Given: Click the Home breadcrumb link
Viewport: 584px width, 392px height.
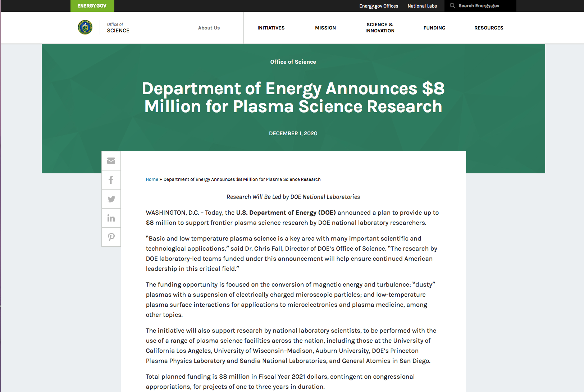Looking at the screenshot, I should [152, 179].
